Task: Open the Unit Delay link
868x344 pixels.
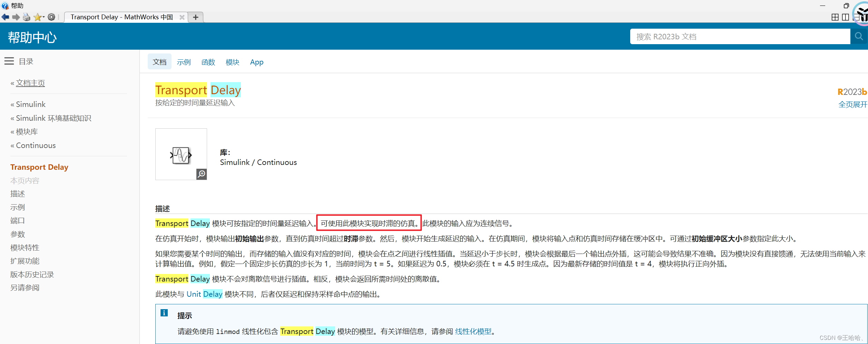Action: pos(204,294)
